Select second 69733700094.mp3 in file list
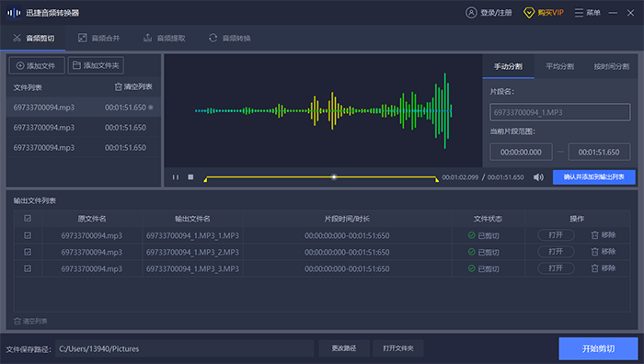Image resolution: width=644 pixels, height=364 pixels. (x=84, y=128)
